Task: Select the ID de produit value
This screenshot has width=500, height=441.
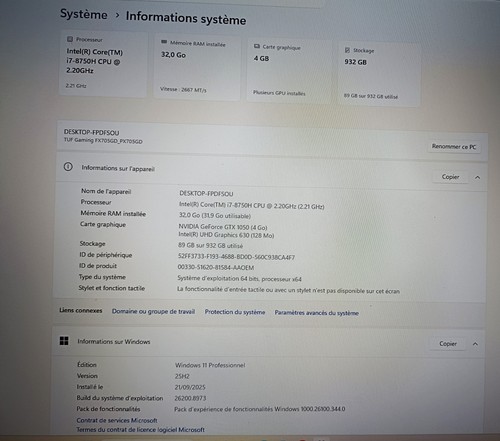Action: [x=216, y=267]
